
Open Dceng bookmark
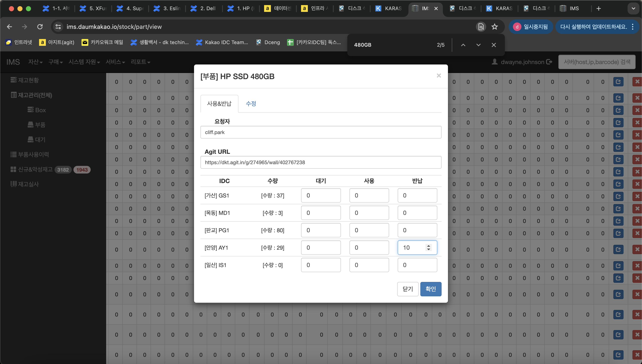click(x=268, y=42)
